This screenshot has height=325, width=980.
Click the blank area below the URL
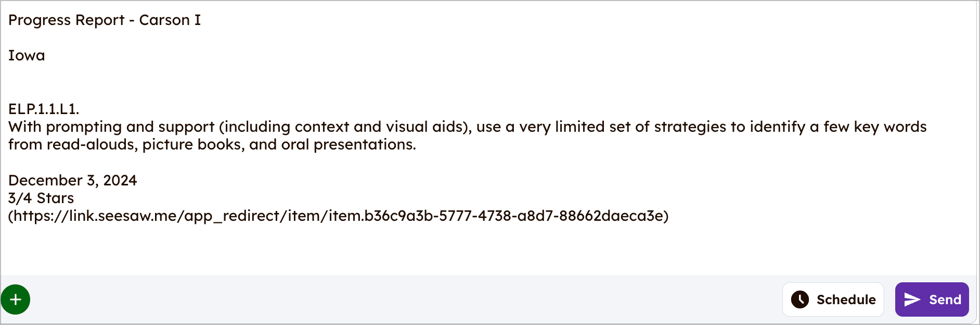click(x=489, y=250)
